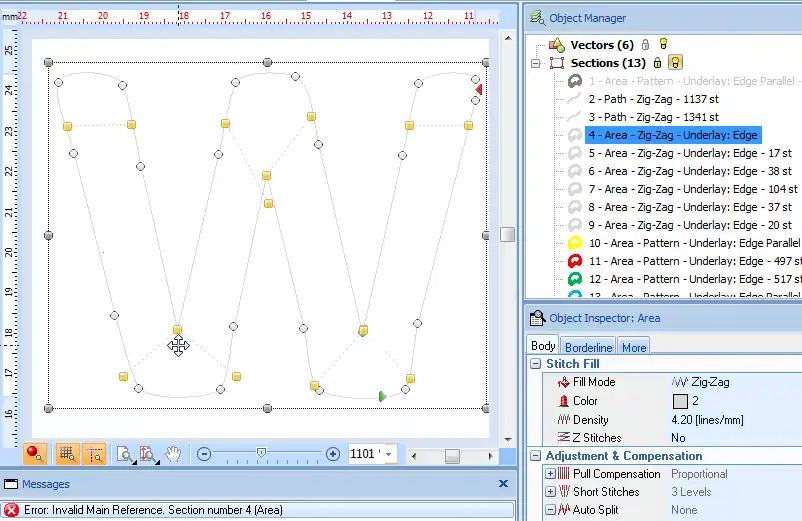Select section 11 red area icon

[x=575, y=261]
